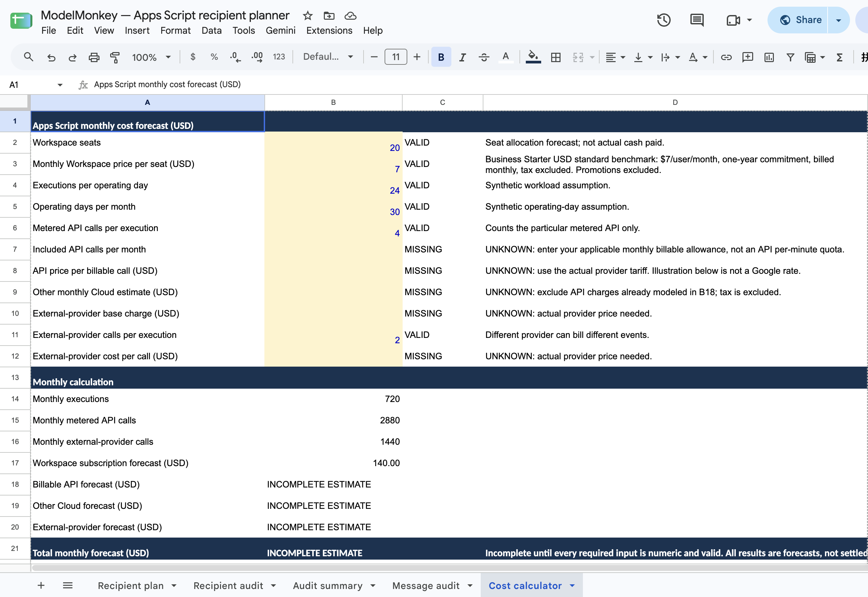Open the fill color picker
This screenshot has height=597, width=868.
click(x=533, y=57)
